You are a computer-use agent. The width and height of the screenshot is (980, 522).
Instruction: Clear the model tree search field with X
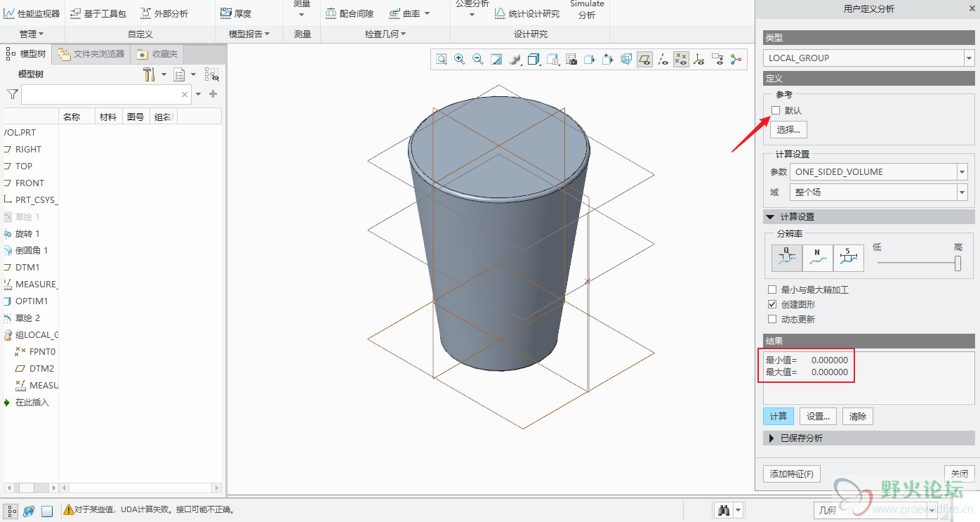[x=185, y=94]
